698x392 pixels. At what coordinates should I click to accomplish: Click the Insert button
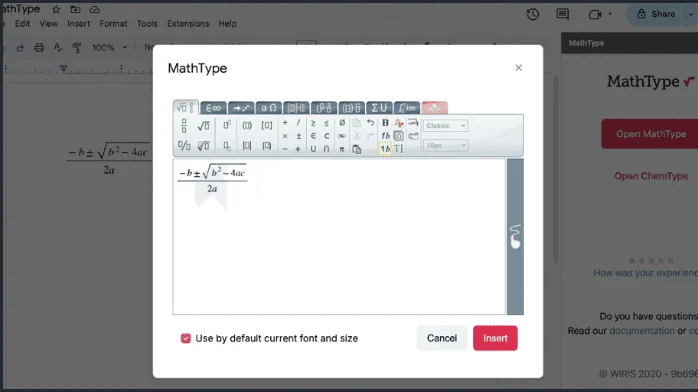(495, 338)
